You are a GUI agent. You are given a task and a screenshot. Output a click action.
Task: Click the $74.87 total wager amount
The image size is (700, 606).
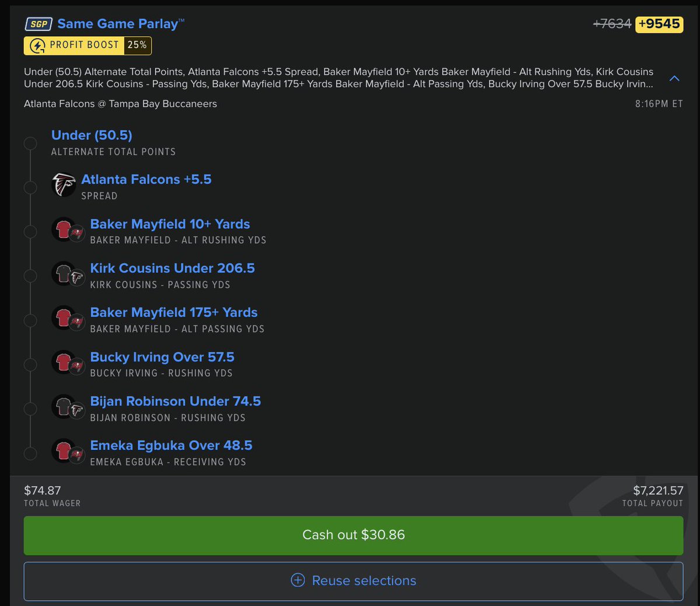[43, 491]
